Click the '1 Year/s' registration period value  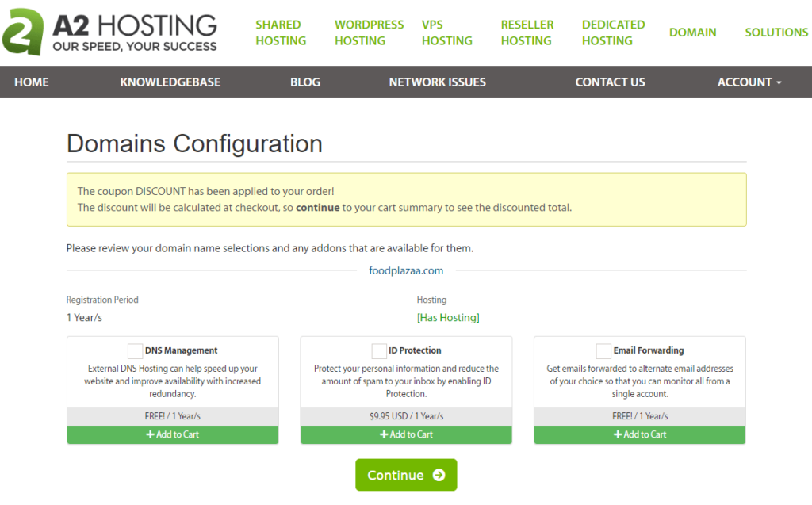(x=84, y=317)
